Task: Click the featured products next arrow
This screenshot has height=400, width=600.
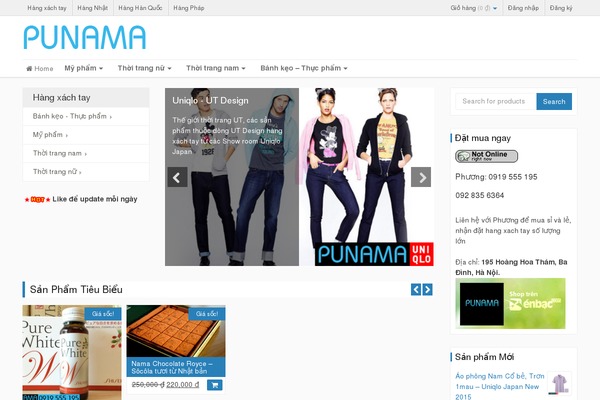Action: point(427,289)
